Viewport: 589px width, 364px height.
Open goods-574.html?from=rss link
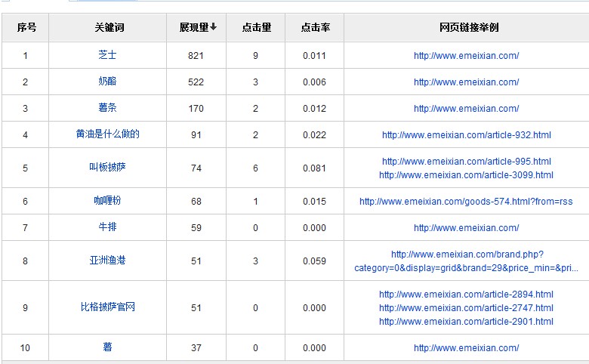(466, 202)
